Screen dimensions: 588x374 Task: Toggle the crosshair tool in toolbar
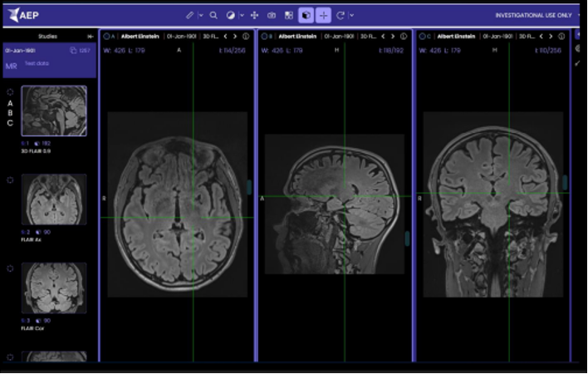pyautogui.click(x=324, y=15)
